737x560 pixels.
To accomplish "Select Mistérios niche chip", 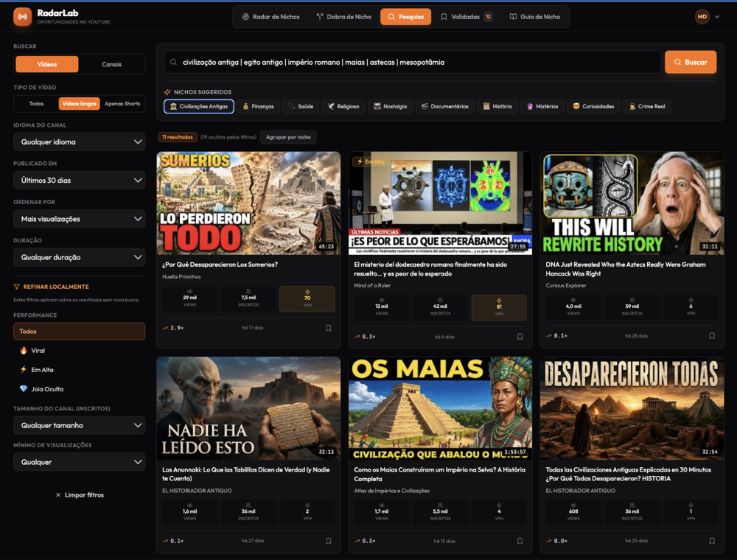I will tap(542, 106).
